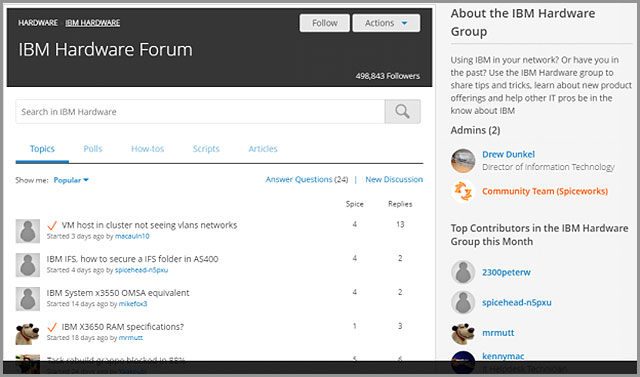Image resolution: width=640 pixels, height=377 pixels.
Task: Open macauln10 user profile link
Action: coord(132,236)
